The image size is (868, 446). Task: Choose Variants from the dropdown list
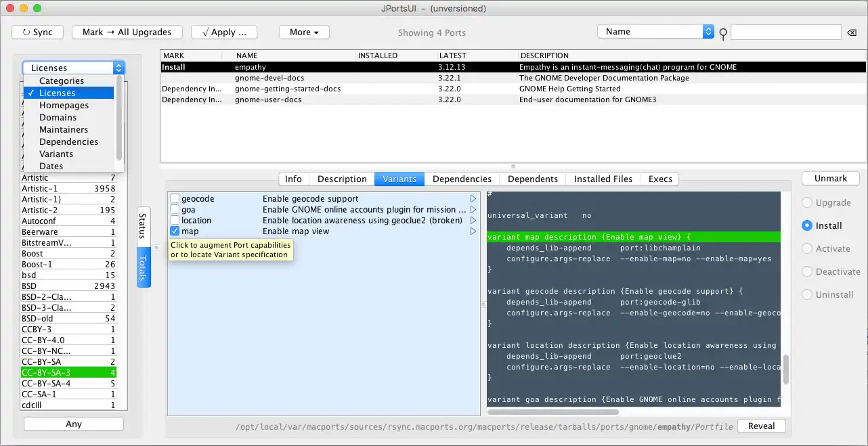coord(70,154)
